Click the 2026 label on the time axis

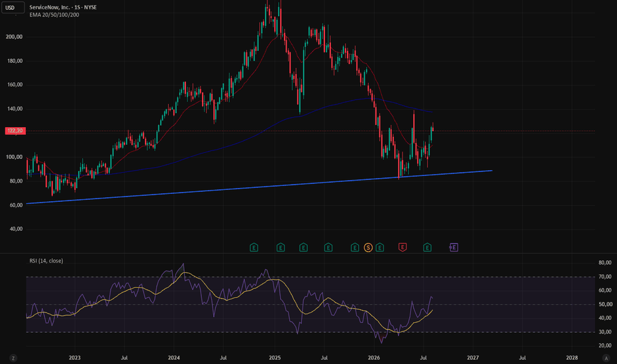(x=374, y=357)
